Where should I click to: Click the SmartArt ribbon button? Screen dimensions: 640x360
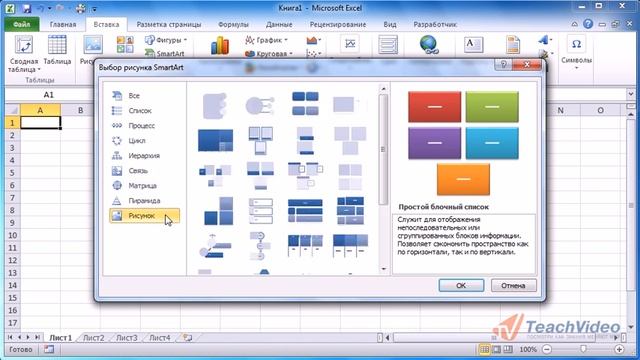pyautogui.click(x=165, y=53)
